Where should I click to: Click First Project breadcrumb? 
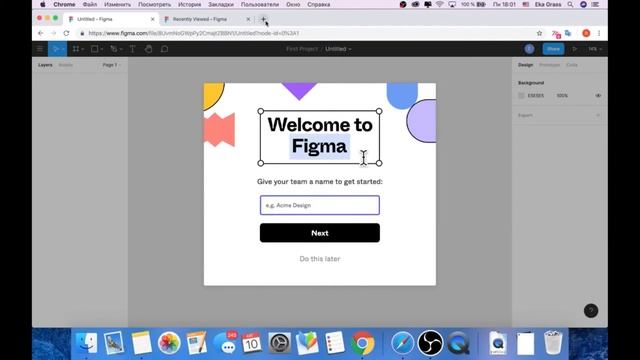click(x=302, y=49)
